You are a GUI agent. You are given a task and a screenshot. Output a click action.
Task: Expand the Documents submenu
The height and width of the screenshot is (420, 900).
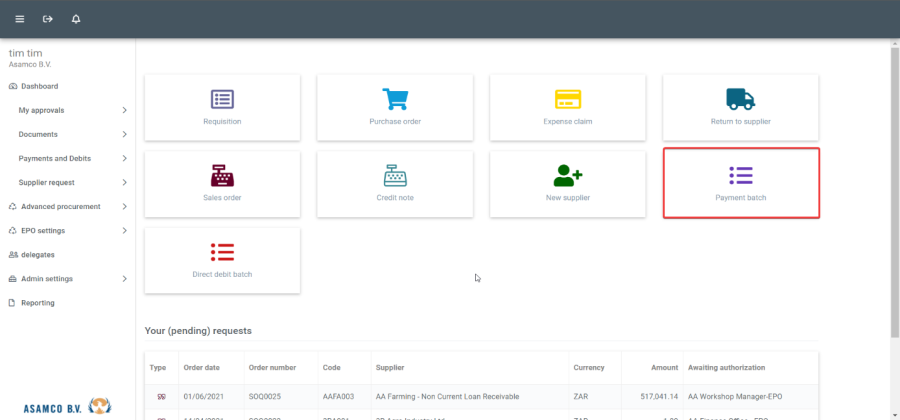[x=70, y=134]
